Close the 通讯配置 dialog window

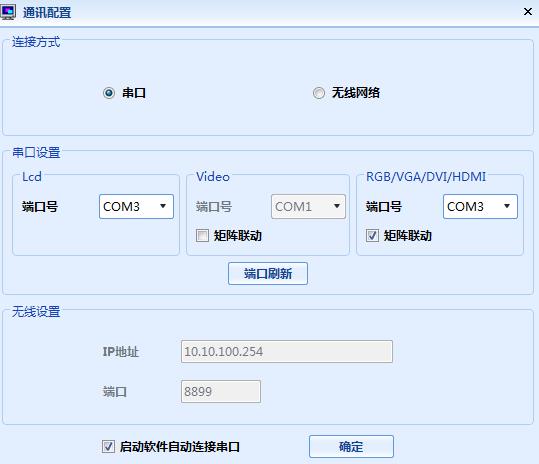click(528, 12)
